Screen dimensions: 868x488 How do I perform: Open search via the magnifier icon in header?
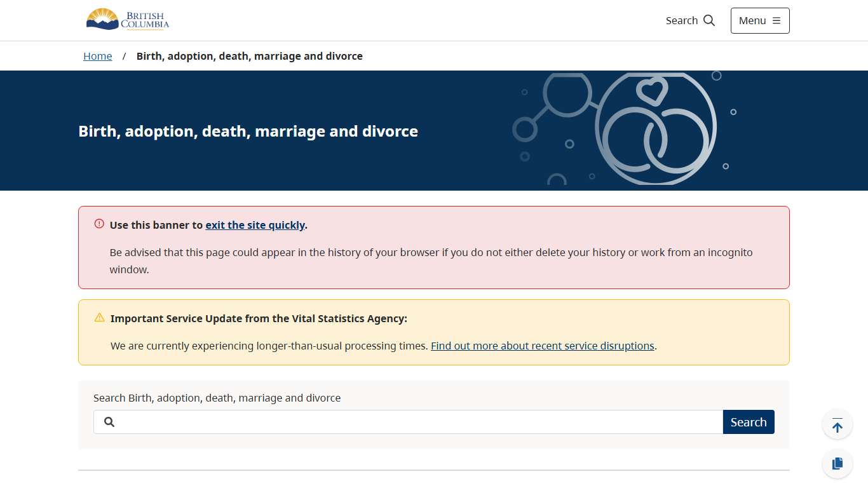click(x=708, y=20)
